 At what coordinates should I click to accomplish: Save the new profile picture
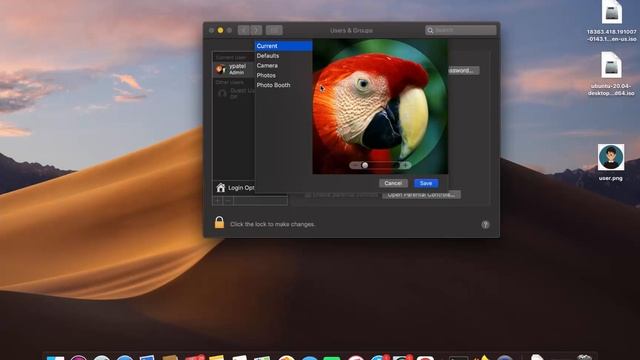click(426, 183)
